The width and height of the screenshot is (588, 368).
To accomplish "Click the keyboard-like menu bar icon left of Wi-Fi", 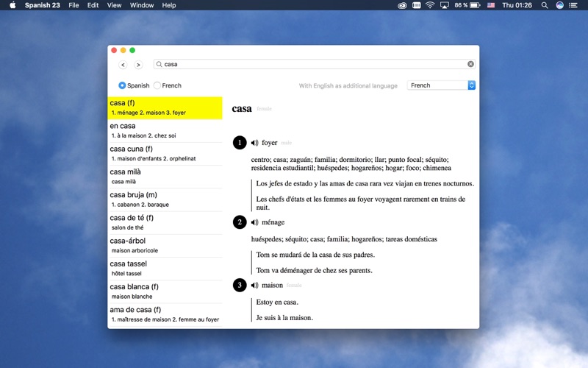I will click(x=416, y=5).
